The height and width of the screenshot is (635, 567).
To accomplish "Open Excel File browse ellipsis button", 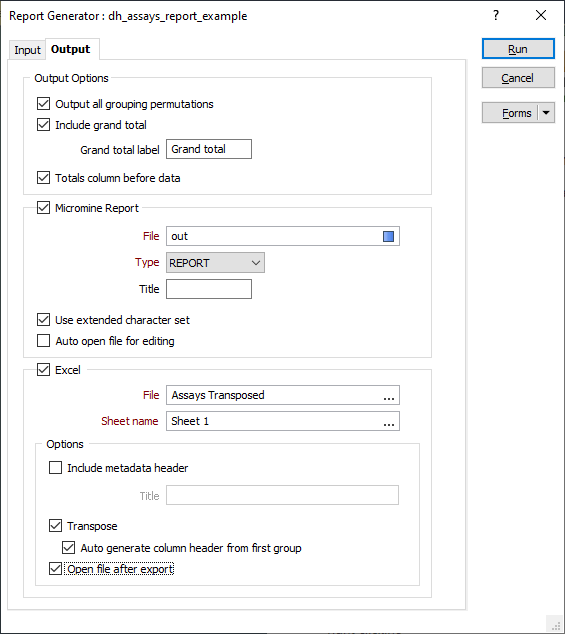I will click(x=389, y=396).
